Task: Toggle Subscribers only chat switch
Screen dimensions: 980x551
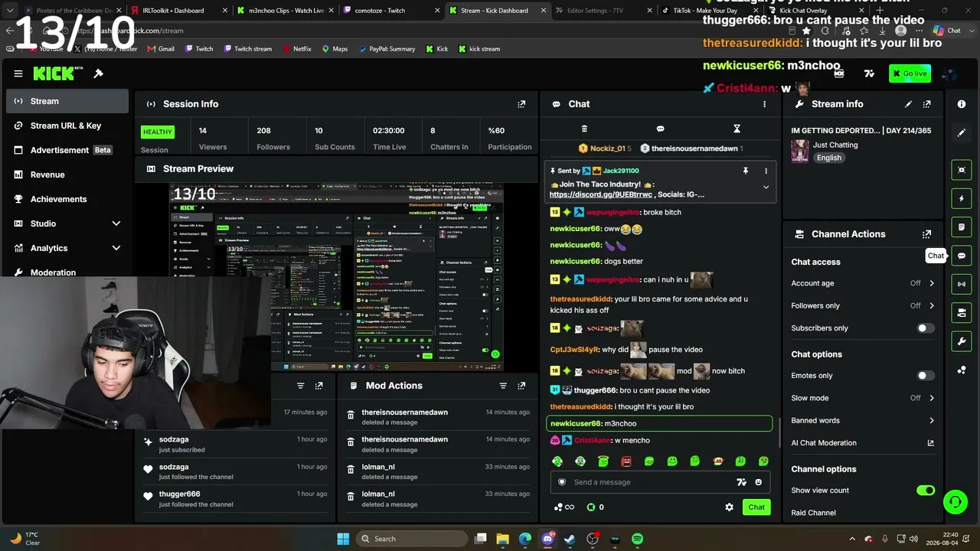Action: (x=926, y=328)
